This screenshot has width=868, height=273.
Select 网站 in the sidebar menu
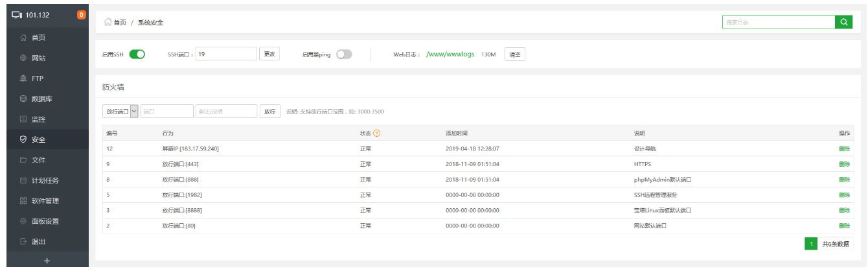pos(38,58)
